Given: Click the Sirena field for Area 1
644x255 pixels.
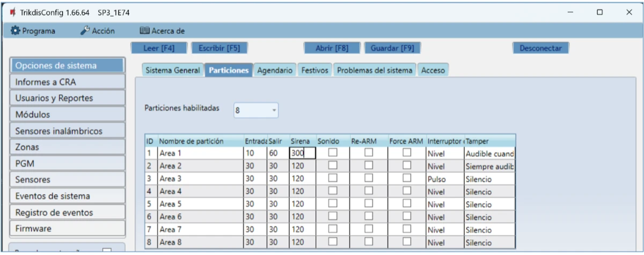Looking at the screenshot, I should click(302, 153).
